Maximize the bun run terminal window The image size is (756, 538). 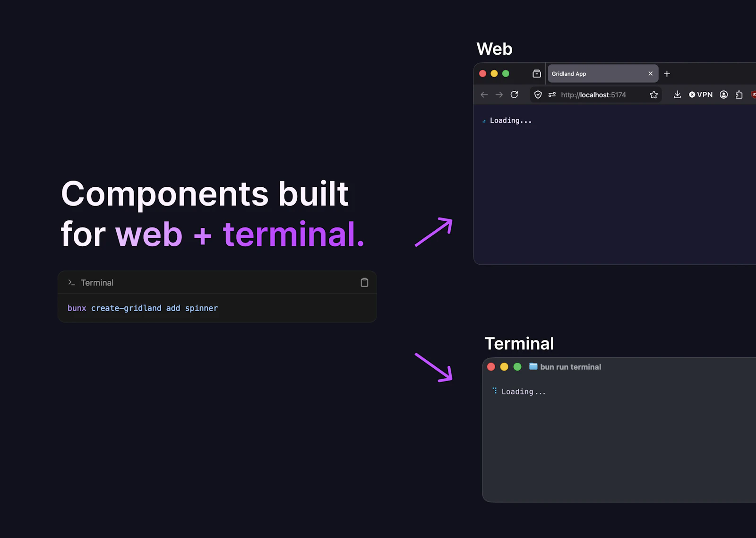(x=517, y=366)
